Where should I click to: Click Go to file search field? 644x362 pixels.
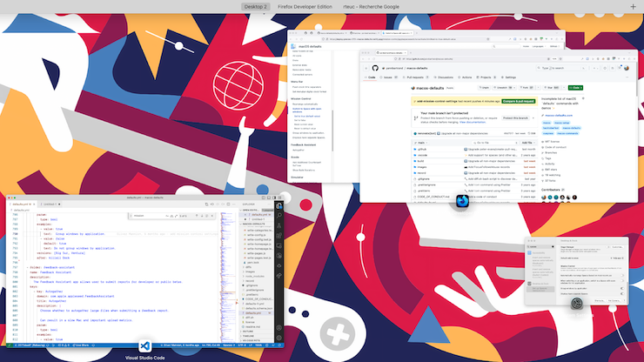coord(495,143)
